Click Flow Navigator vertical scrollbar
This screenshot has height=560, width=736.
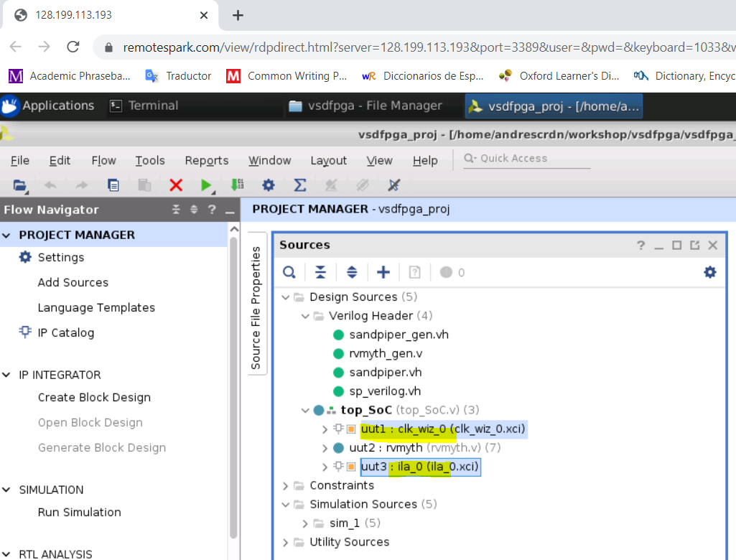234,387
